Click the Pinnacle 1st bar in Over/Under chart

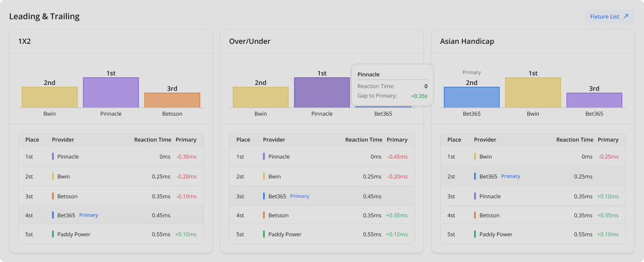point(322,92)
